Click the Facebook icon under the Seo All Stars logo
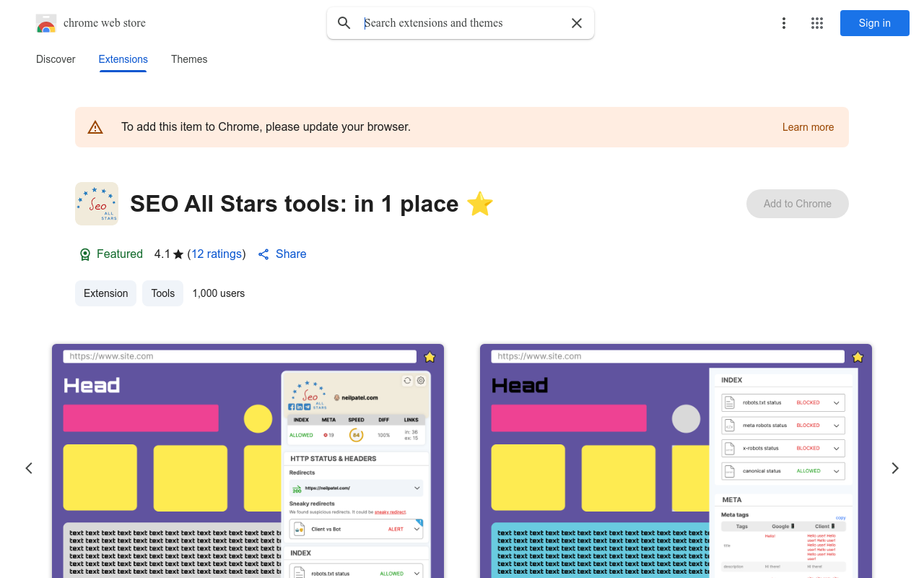Screen dimensions: 924x578 pyautogui.click(x=291, y=407)
